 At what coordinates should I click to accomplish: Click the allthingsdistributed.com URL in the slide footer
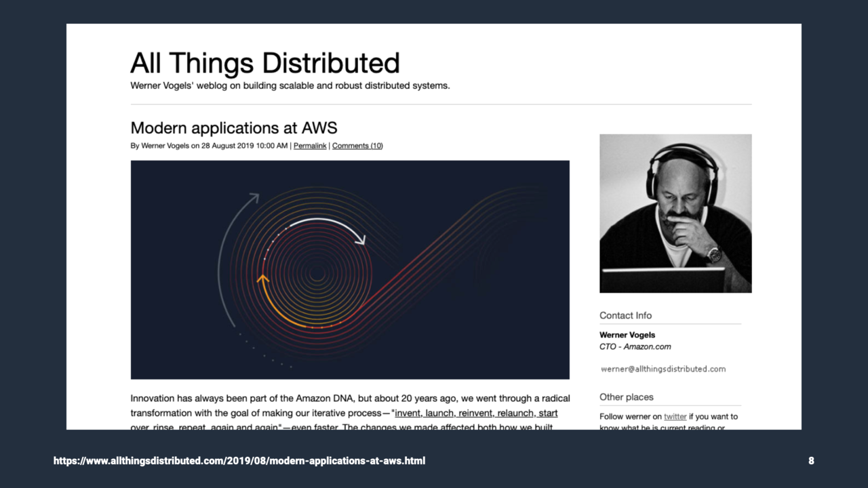pos(239,461)
